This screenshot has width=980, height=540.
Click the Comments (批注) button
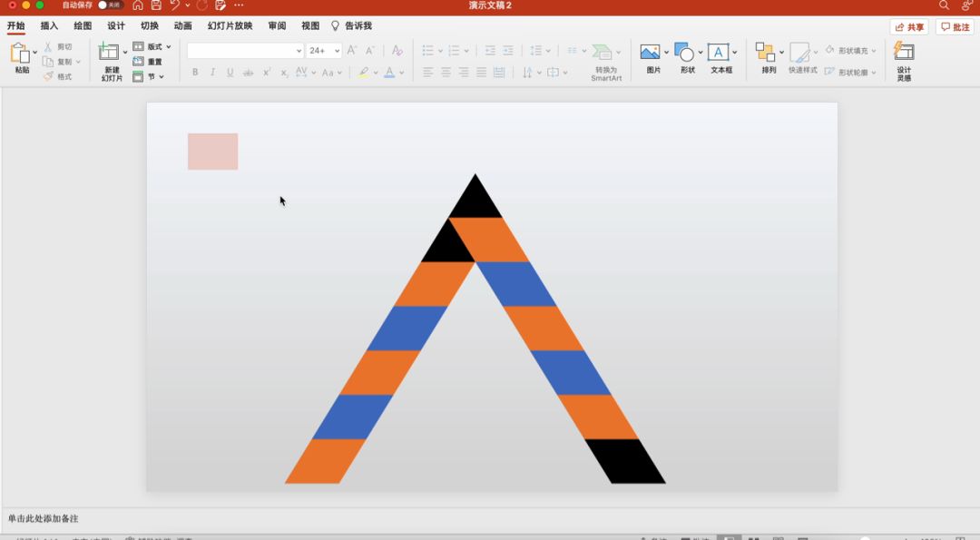(x=955, y=27)
